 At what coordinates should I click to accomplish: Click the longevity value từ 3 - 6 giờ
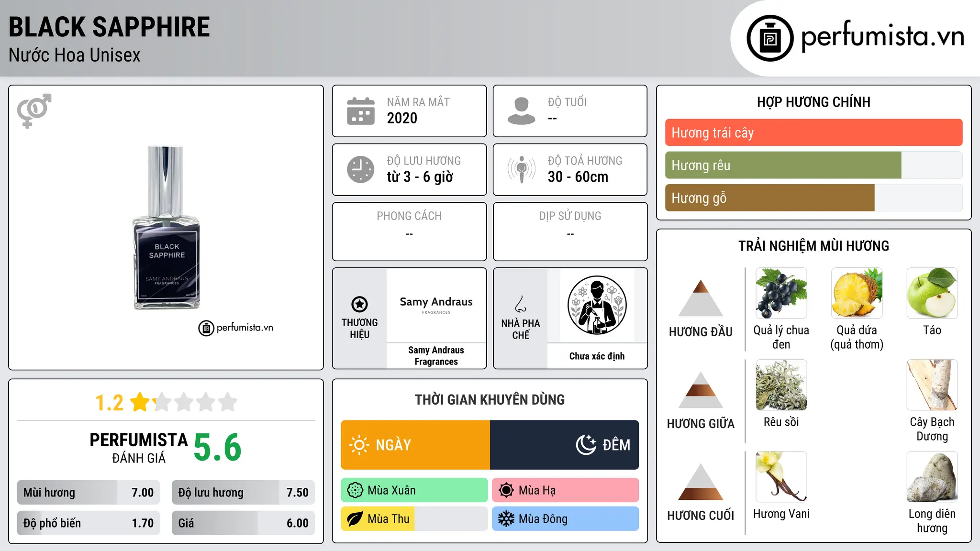pos(420,177)
